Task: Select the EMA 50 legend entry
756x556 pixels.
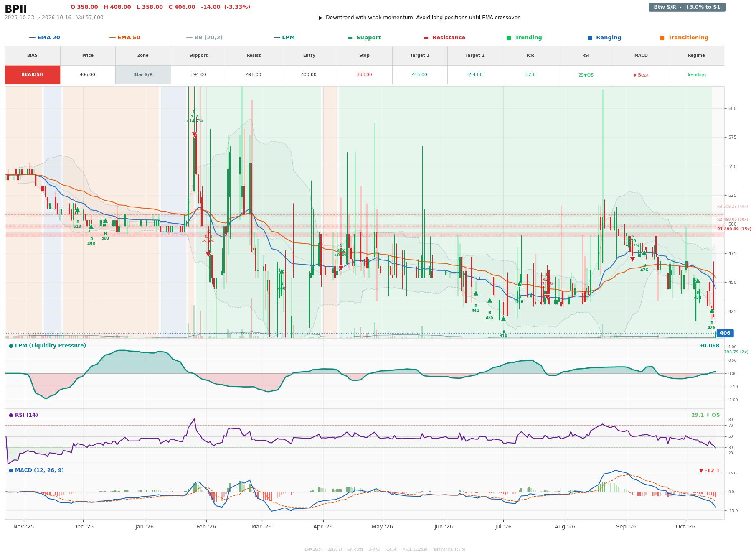Action: [125, 38]
